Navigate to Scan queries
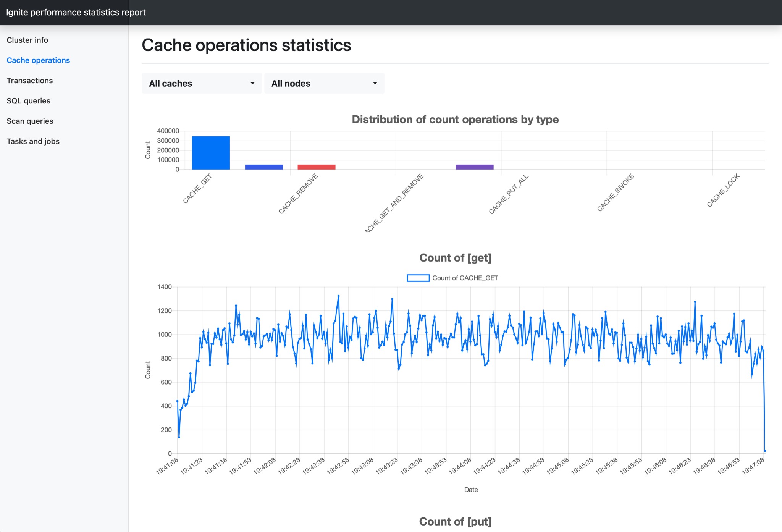This screenshot has height=532, width=782. (30, 121)
